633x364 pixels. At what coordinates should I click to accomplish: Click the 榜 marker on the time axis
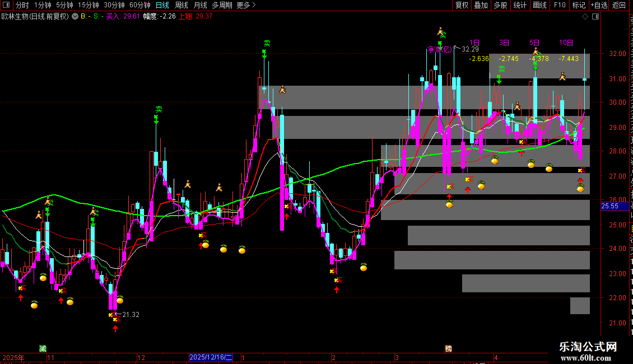point(448,348)
